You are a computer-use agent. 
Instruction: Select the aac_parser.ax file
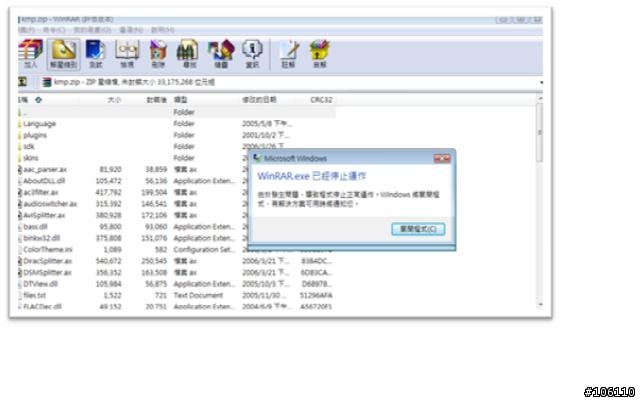pyautogui.click(x=45, y=169)
